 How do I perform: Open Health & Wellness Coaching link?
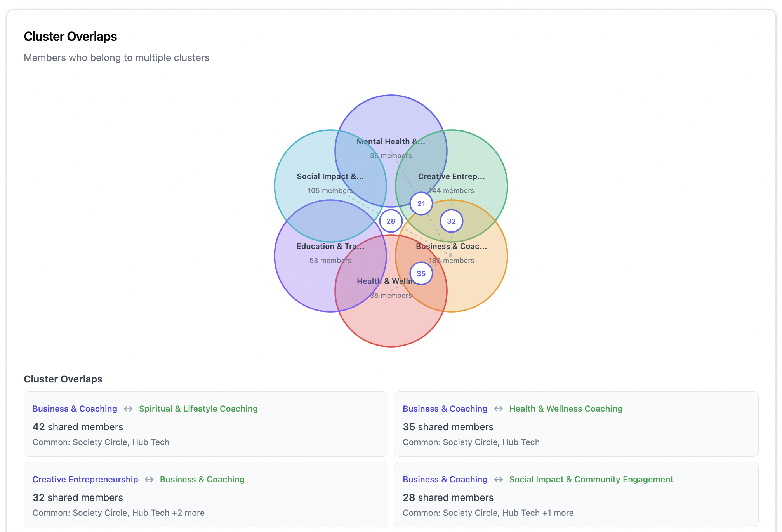click(x=565, y=409)
